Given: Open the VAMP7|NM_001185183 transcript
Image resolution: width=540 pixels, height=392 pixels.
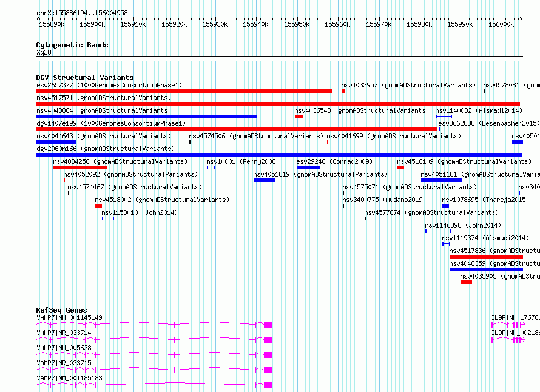Looking at the screenshot, I should point(69,378).
